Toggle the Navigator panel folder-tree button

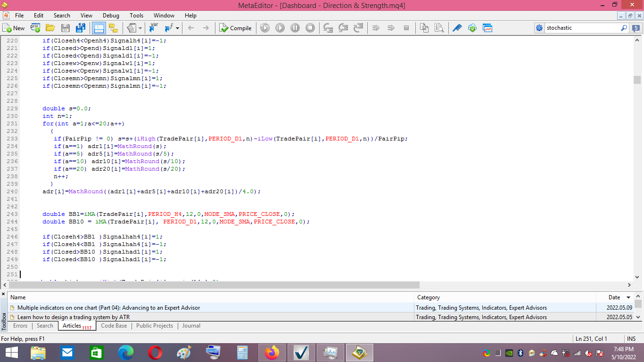[113, 28]
